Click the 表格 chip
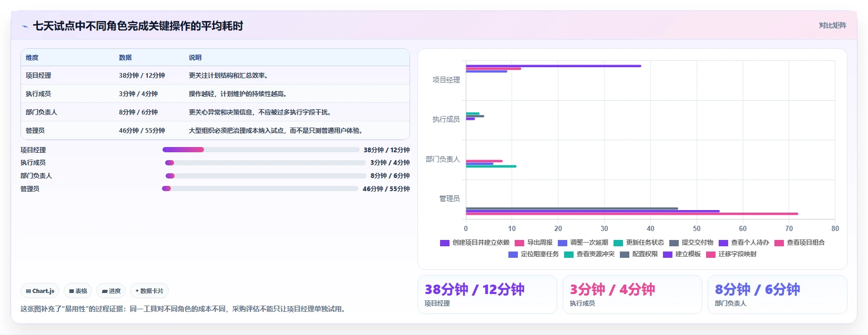868x335 pixels. [78, 291]
